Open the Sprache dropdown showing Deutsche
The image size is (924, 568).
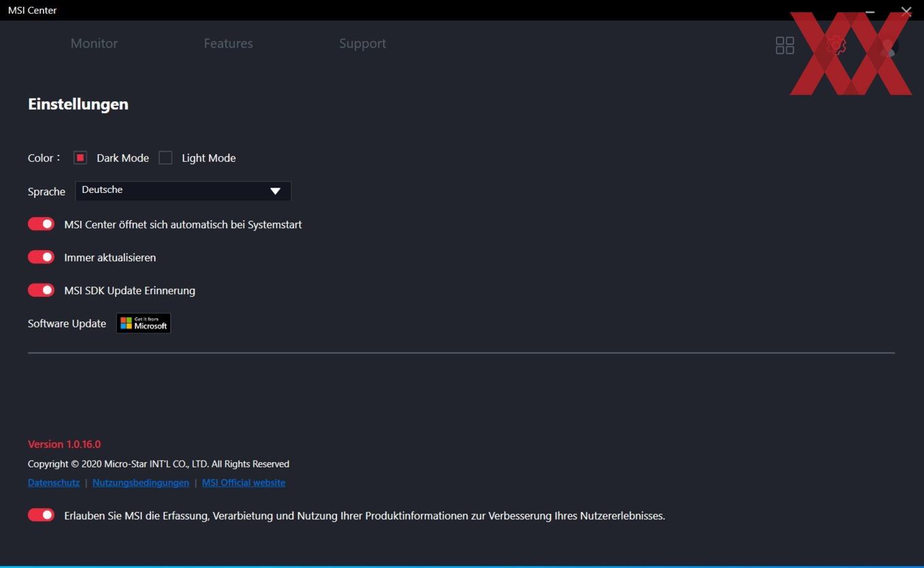[183, 191]
